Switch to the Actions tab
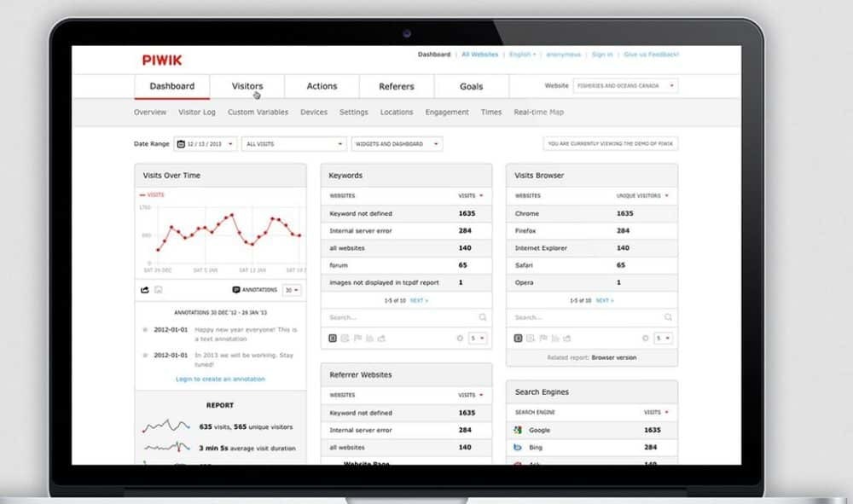This screenshot has height=504, width=853. pos(322,86)
